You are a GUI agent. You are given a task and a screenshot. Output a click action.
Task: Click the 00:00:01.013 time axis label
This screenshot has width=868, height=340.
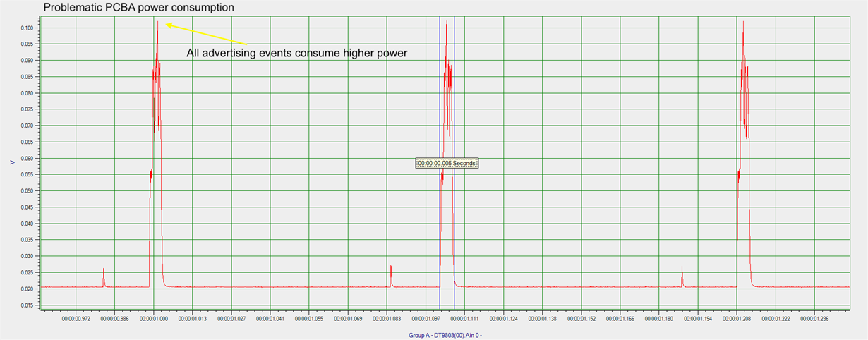click(192, 319)
